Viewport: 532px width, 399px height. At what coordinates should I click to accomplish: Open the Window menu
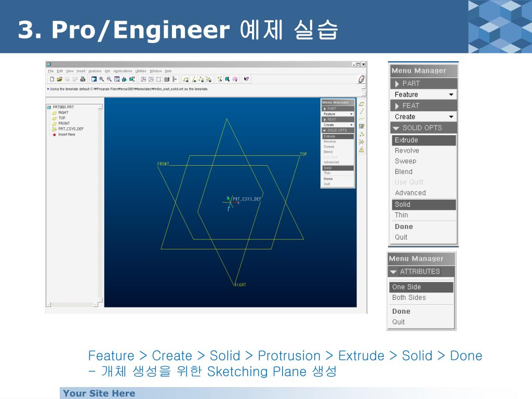156,71
